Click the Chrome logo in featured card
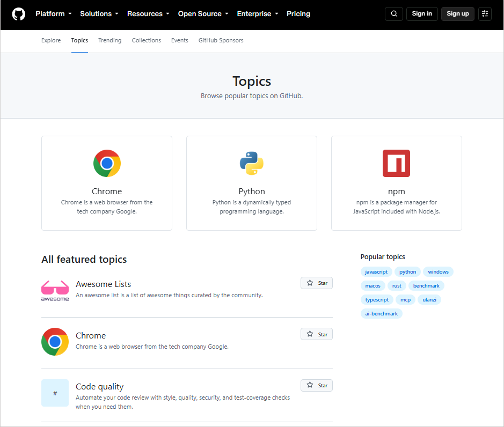The image size is (504, 427). [x=107, y=163]
